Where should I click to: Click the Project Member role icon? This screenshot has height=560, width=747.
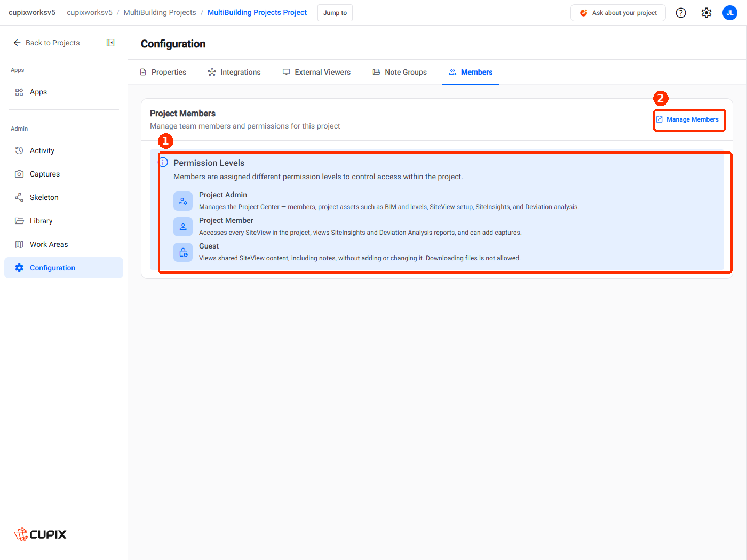tap(183, 227)
